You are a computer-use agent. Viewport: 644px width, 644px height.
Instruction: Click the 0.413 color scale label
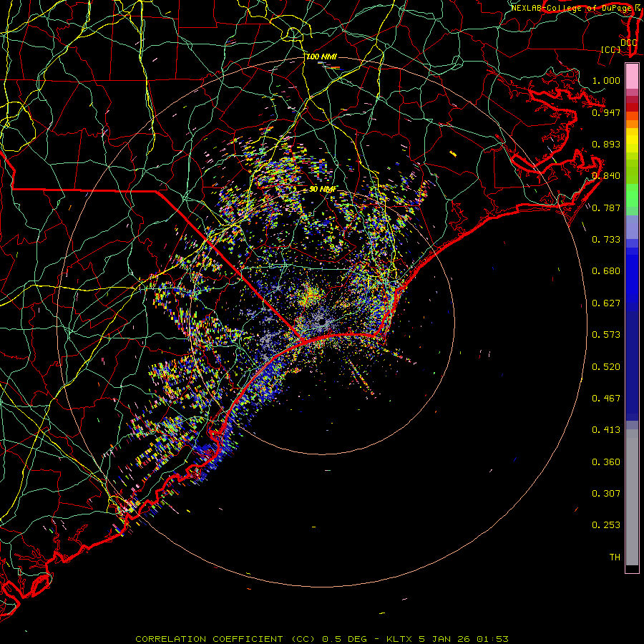pos(606,430)
